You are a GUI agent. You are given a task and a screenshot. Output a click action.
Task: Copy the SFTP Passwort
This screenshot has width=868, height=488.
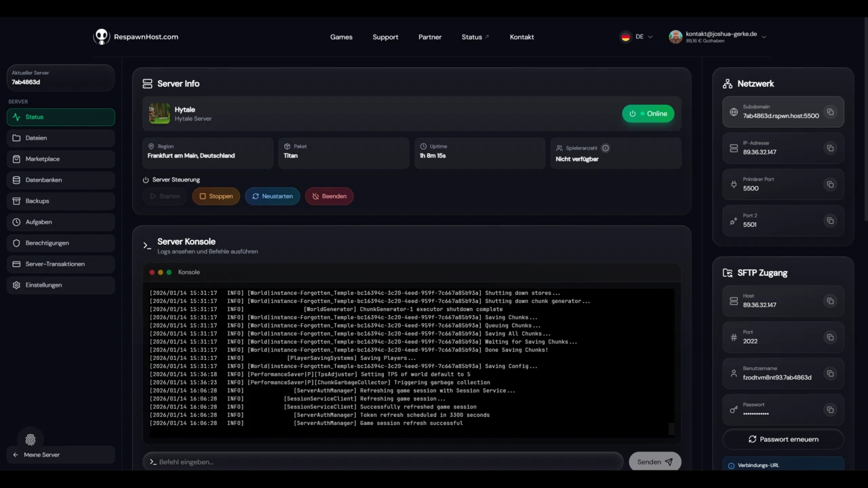tap(830, 409)
